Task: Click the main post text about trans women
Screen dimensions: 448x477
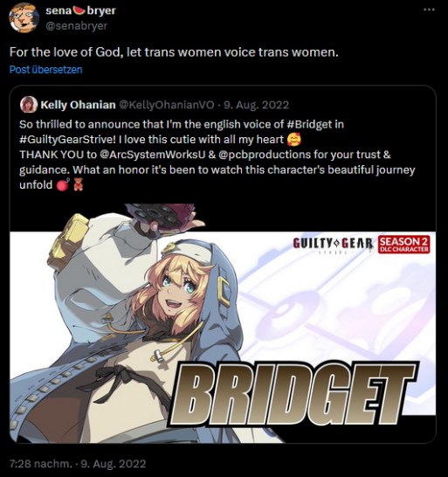Action: pos(174,52)
